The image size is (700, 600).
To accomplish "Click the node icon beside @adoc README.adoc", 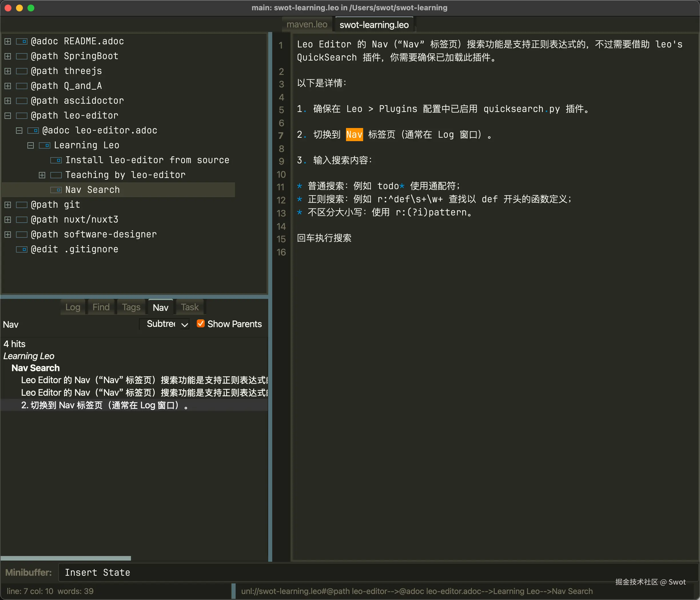I will point(22,41).
